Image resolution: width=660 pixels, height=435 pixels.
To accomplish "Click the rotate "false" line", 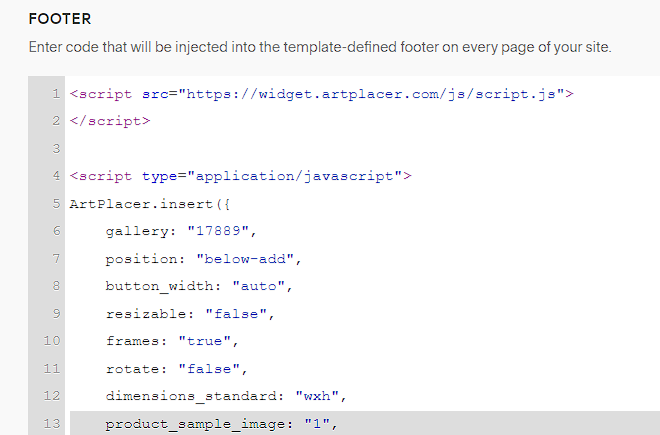I will (176, 369).
